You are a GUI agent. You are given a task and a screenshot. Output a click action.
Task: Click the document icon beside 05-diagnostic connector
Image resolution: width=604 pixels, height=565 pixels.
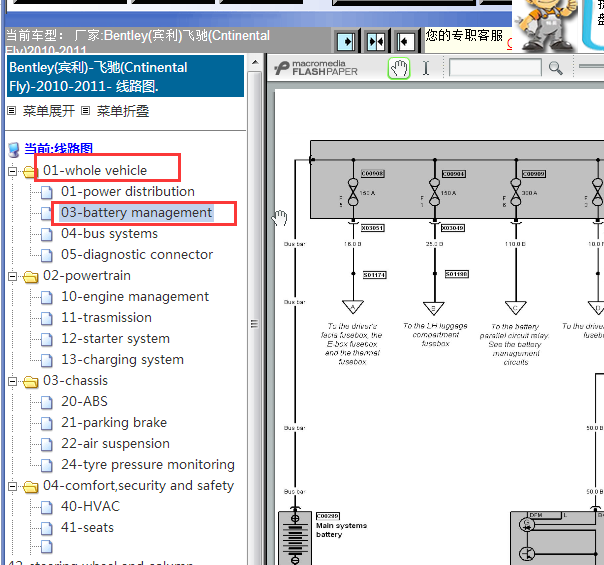pyautogui.click(x=47, y=255)
